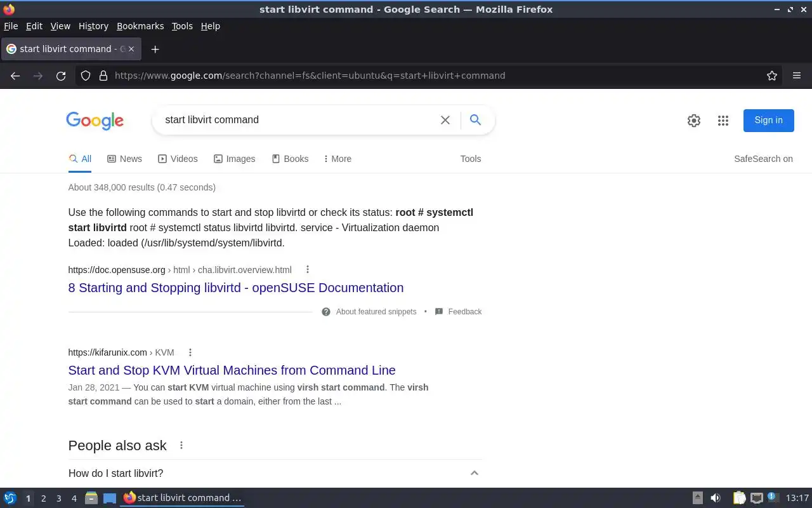Open tracking protection shield icon

(86, 76)
